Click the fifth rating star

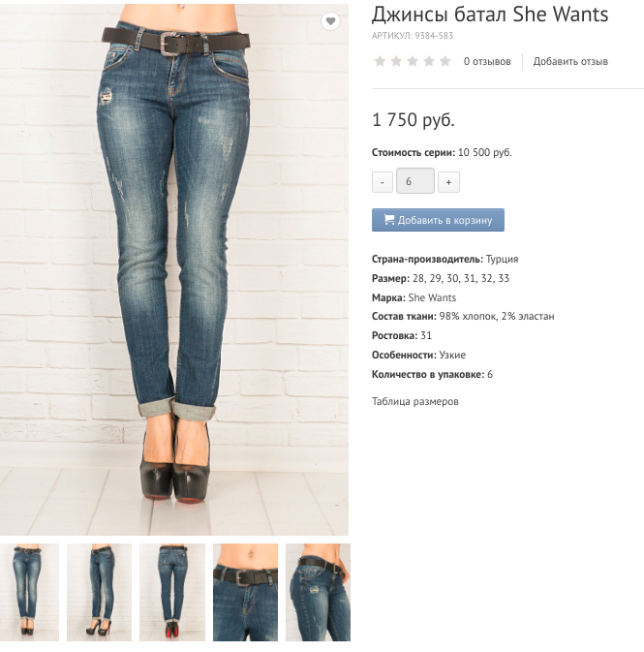[x=445, y=61]
